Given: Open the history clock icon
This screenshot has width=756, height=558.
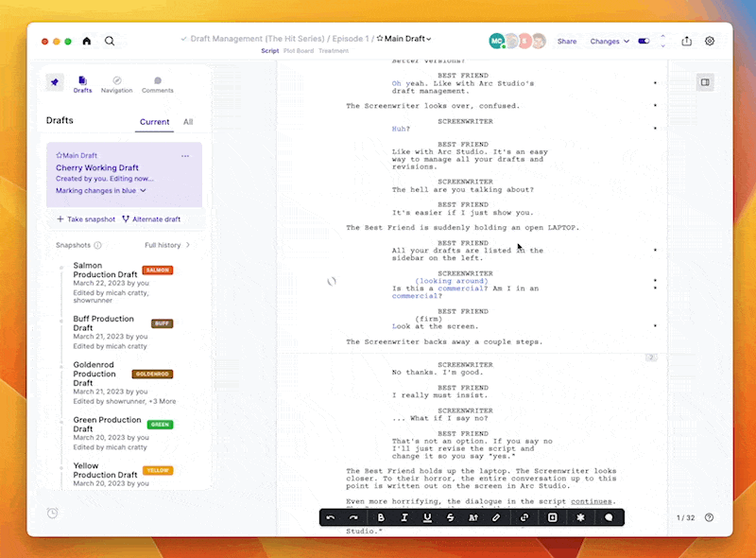Looking at the screenshot, I should point(53,514).
